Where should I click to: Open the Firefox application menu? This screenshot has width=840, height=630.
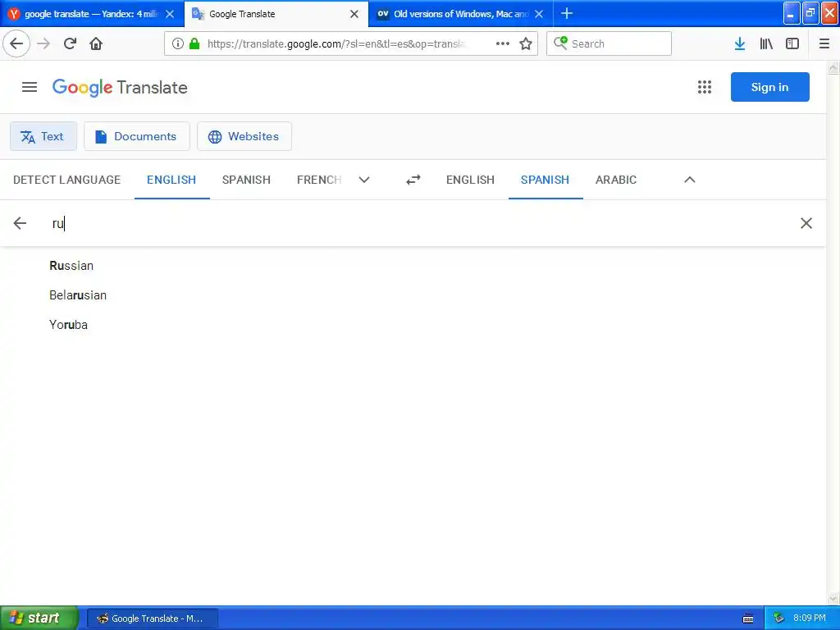[824, 44]
